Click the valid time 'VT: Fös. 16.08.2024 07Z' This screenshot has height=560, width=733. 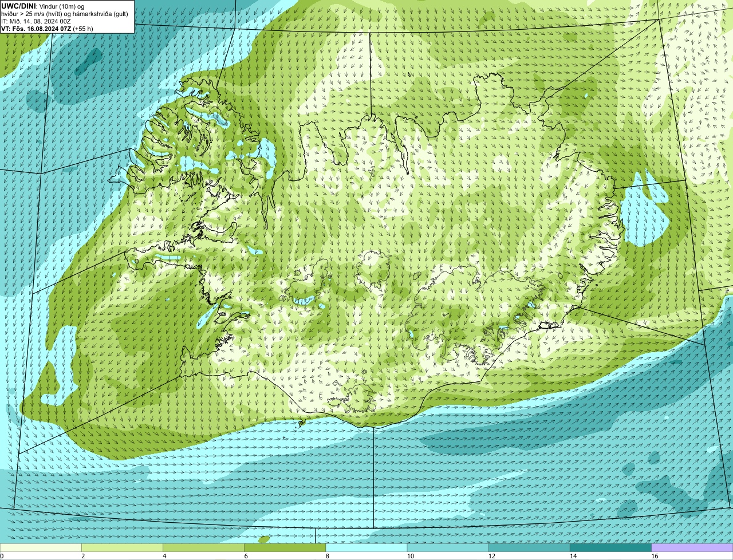click(x=36, y=29)
